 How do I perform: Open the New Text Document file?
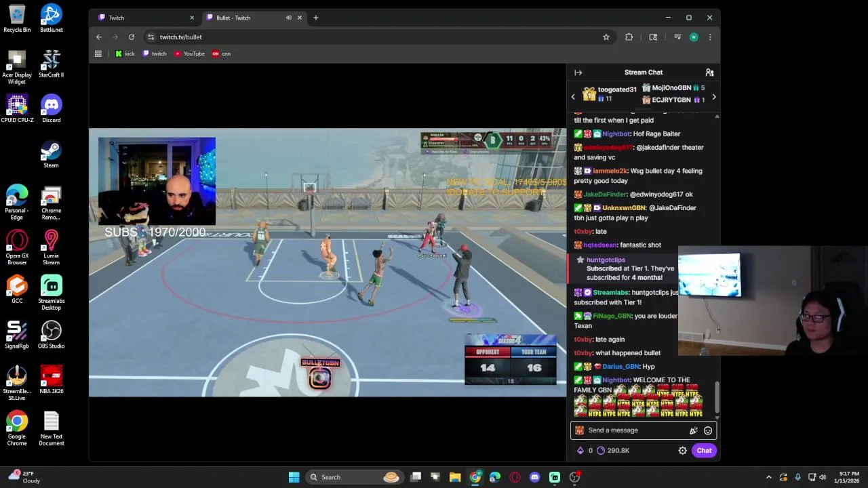coord(52,428)
